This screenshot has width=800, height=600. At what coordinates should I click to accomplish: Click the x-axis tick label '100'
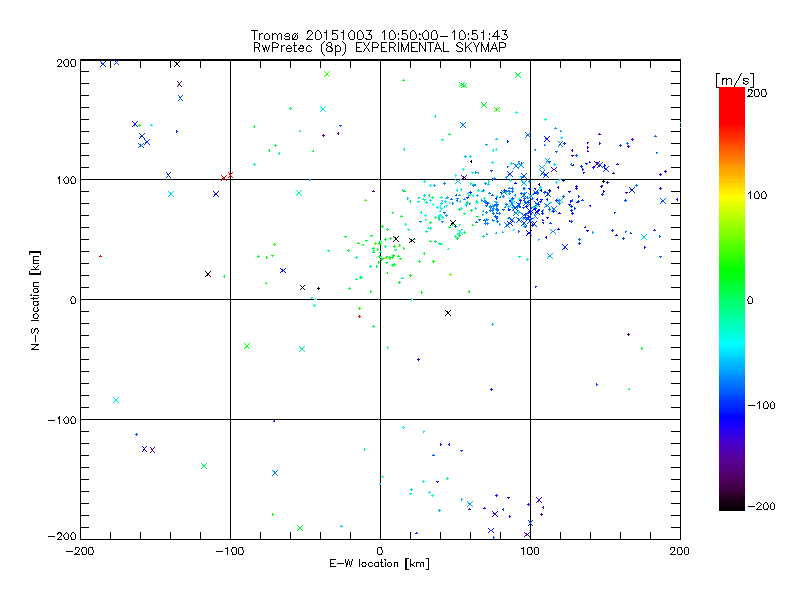coord(530,551)
